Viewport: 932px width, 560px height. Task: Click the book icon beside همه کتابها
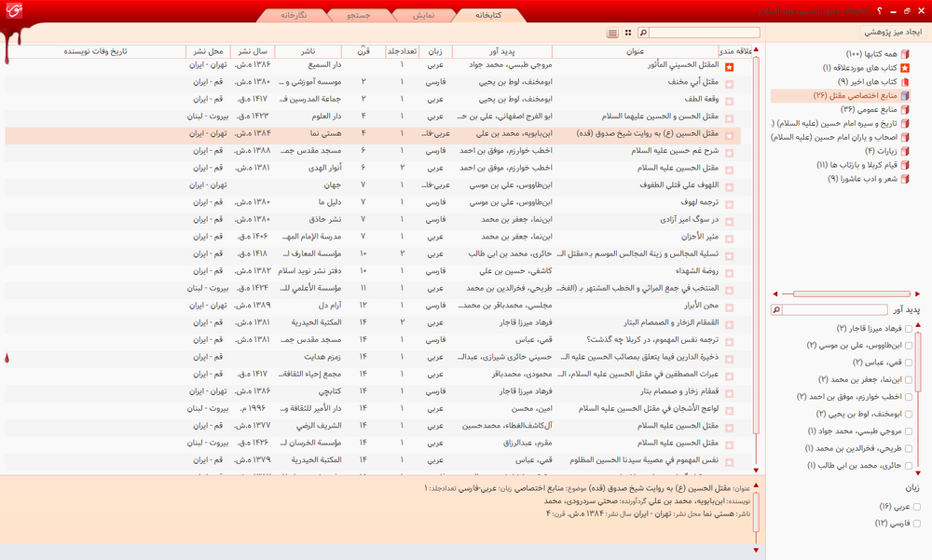tap(905, 54)
